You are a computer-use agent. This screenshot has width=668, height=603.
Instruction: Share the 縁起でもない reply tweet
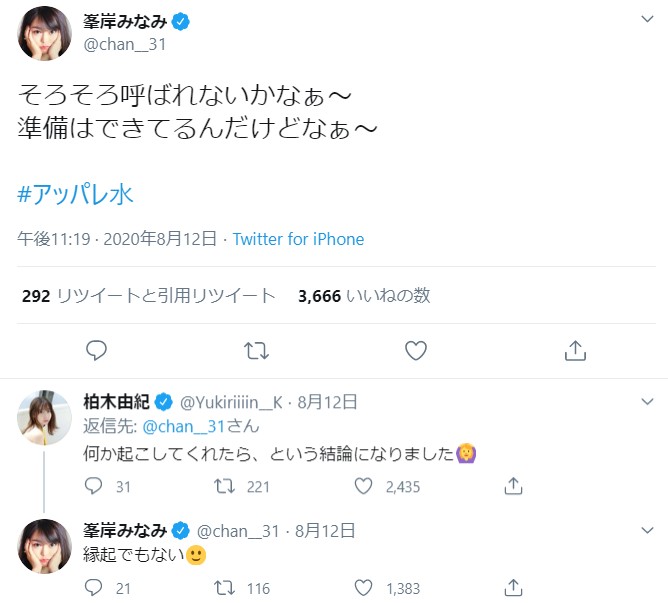tap(513, 588)
